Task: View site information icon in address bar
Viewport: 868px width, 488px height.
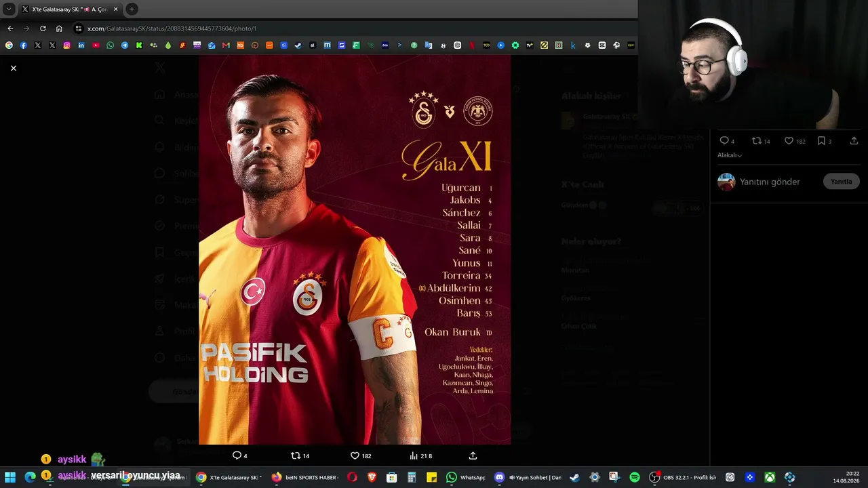Action: tap(79, 28)
